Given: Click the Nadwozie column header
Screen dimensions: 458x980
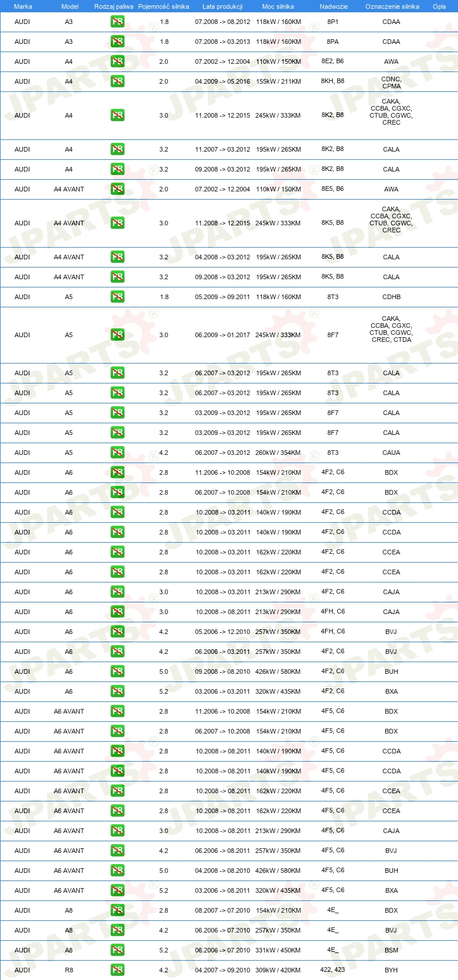Looking at the screenshot, I should pos(334,6).
